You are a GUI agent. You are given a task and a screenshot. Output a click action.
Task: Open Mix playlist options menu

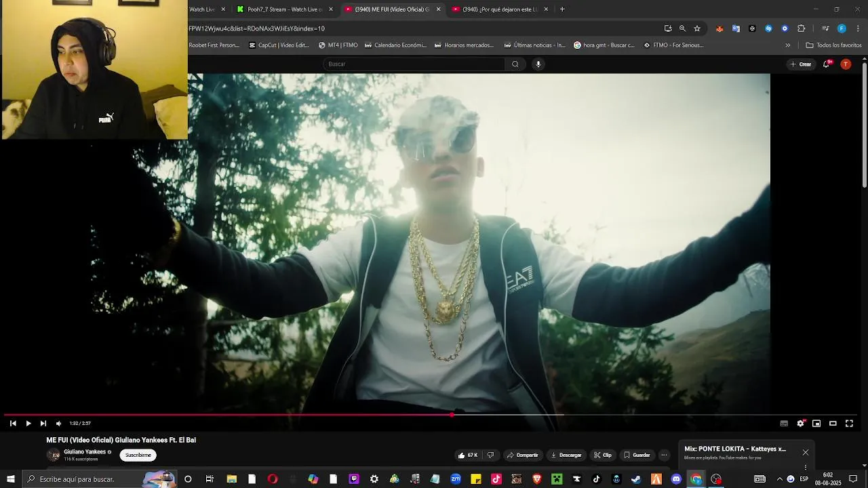(x=805, y=467)
